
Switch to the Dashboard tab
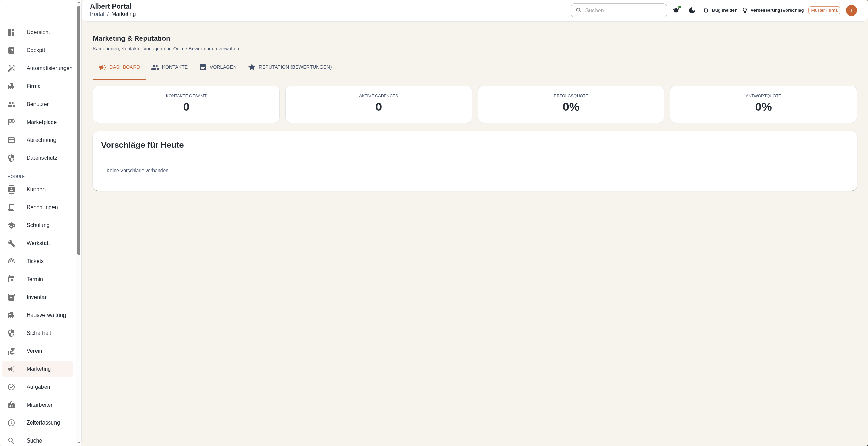click(119, 67)
